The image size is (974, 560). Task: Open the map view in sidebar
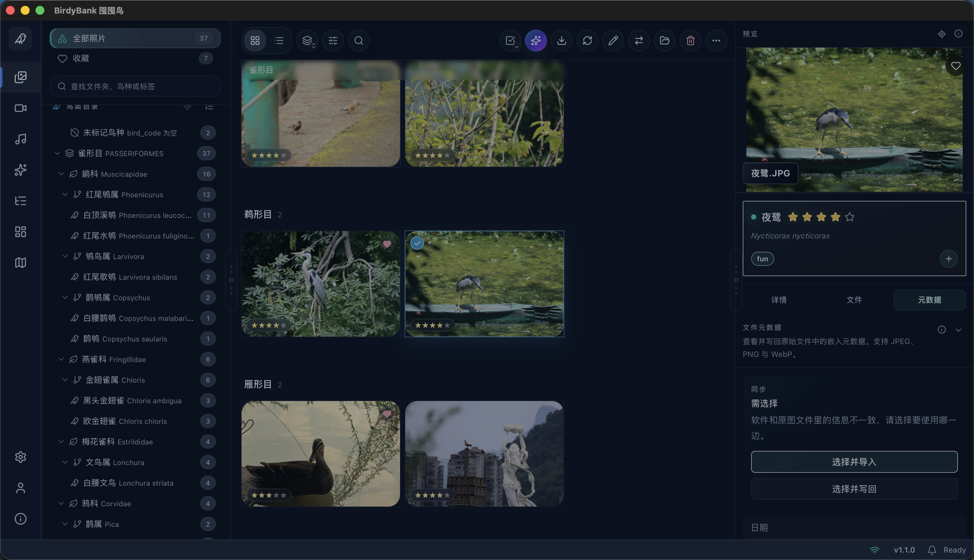click(20, 263)
